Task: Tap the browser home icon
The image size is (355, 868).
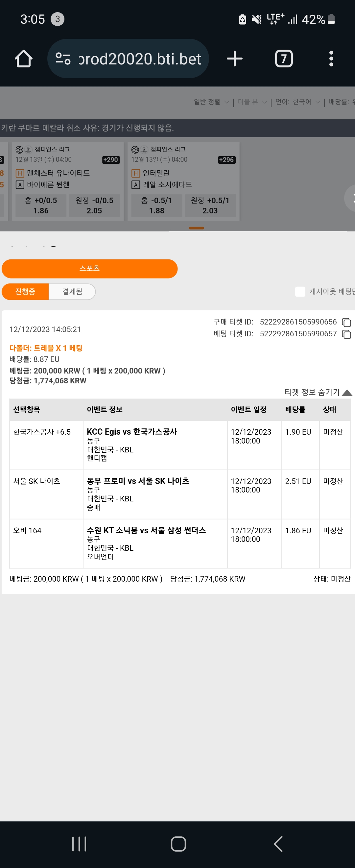Action: (x=24, y=59)
